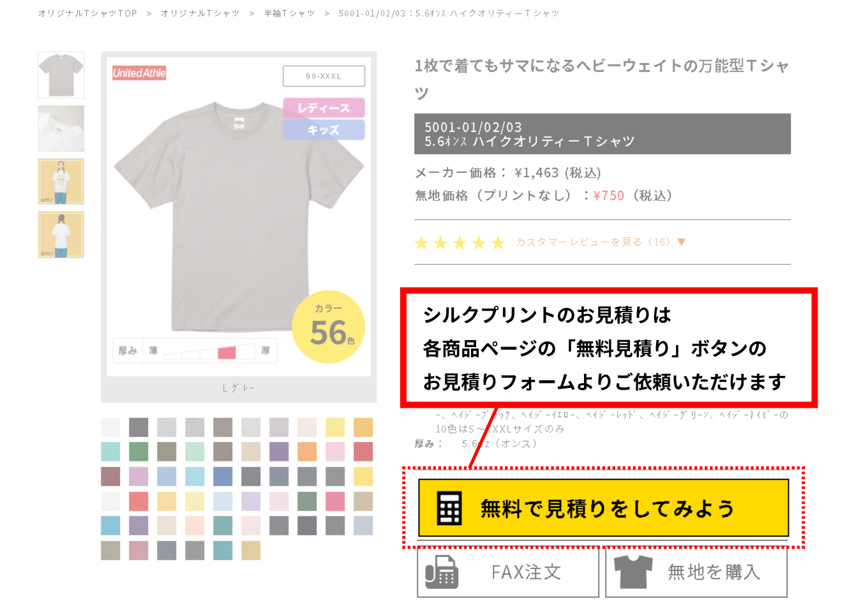Screen dimensions: 868x603
Task: Expand customer reviews with the orange triangle
Action: pyautogui.click(x=681, y=242)
